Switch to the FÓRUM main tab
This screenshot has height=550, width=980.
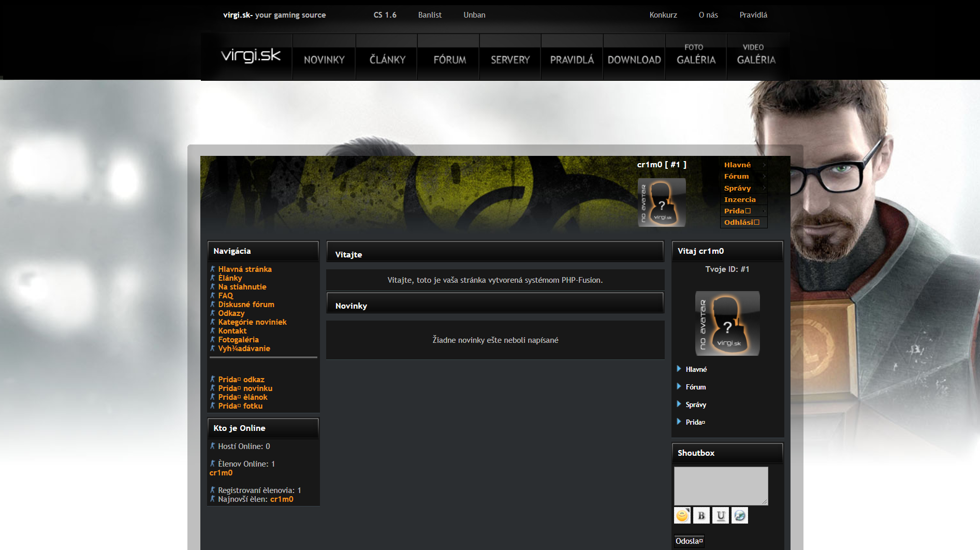tap(449, 57)
